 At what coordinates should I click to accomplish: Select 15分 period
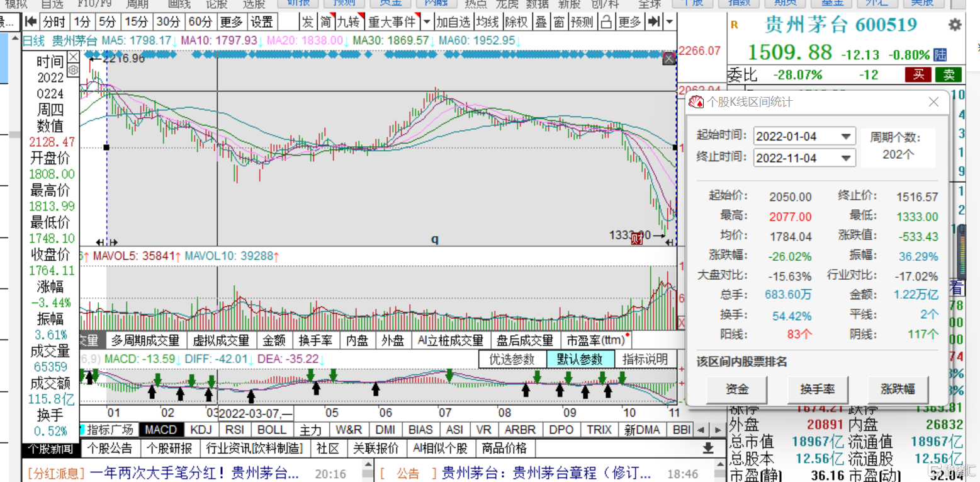coord(136,22)
